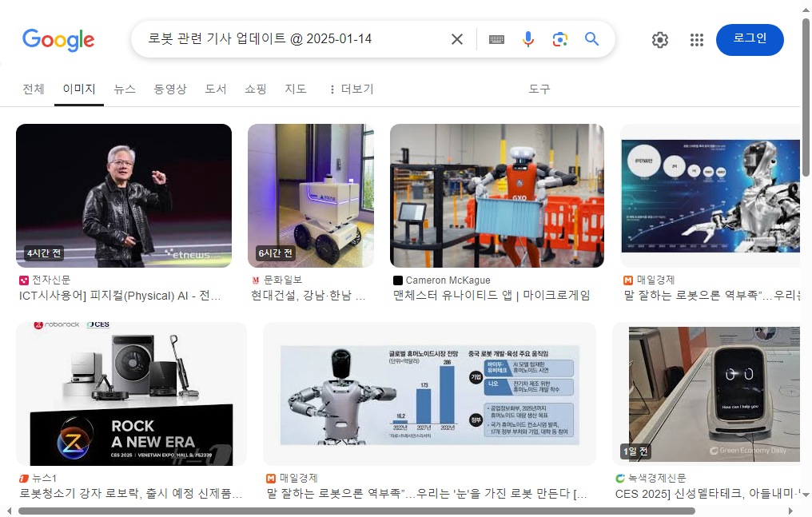Open the etnews leather jacket speaker image

[x=124, y=196]
